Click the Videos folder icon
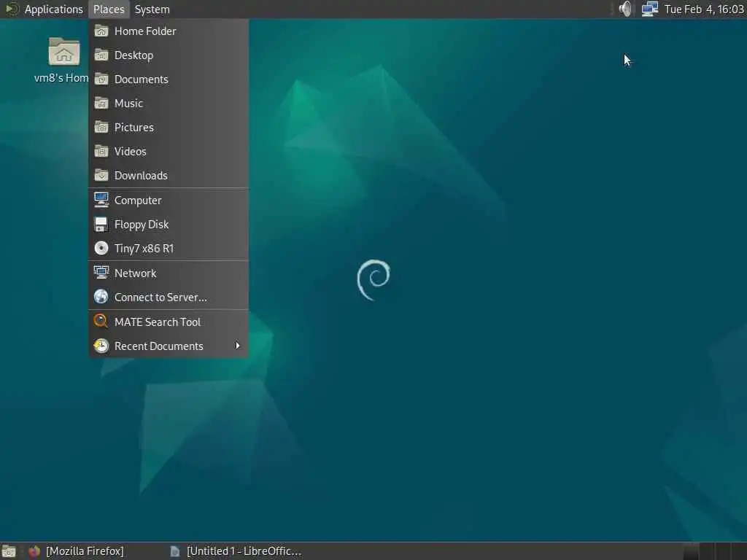The height and width of the screenshot is (560, 747). click(x=101, y=152)
